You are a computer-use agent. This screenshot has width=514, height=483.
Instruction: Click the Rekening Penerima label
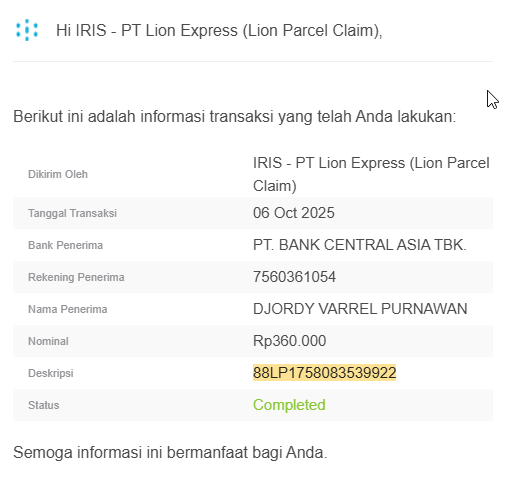click(76, 277)
